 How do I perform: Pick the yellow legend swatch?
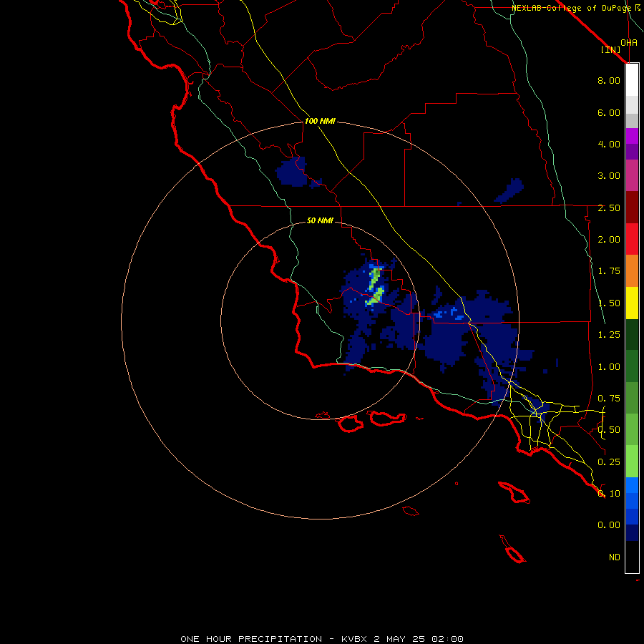click(632, 303)
